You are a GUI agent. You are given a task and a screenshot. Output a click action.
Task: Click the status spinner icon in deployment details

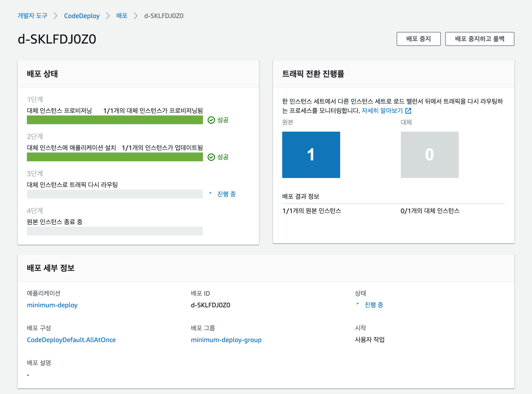(358, 304)
